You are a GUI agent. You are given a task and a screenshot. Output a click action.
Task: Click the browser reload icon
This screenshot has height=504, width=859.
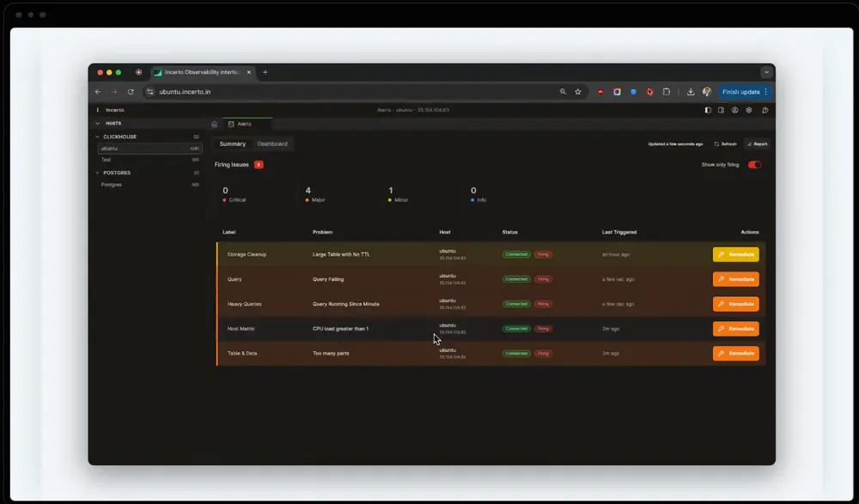click(x=131, y=92)
